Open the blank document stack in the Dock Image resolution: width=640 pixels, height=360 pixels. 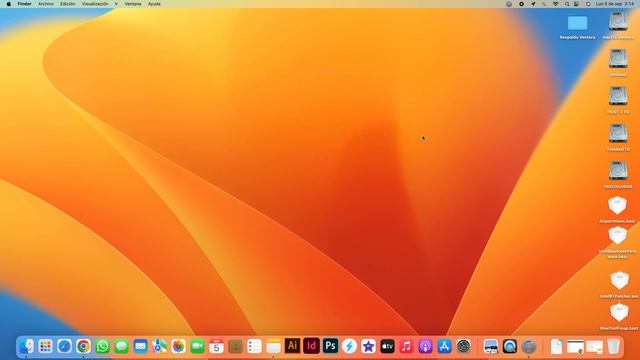point(556,346)
